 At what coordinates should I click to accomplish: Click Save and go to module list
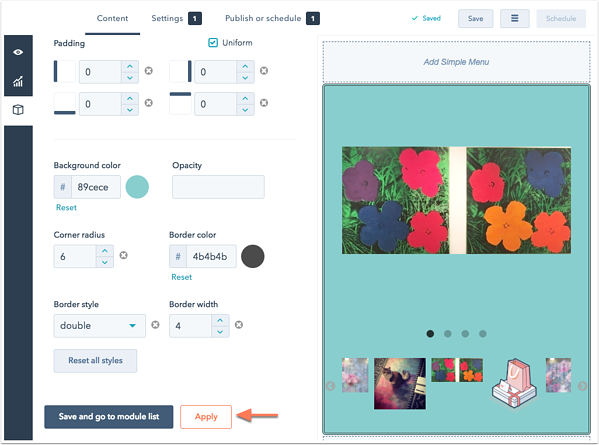109,417
